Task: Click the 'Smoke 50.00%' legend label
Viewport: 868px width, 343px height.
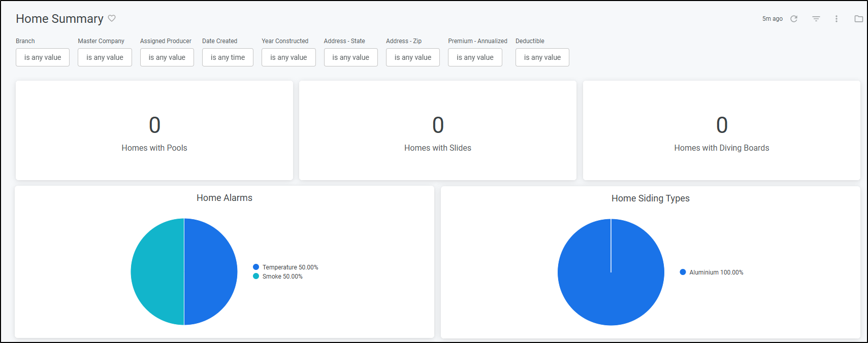Action: click(282, 277)
